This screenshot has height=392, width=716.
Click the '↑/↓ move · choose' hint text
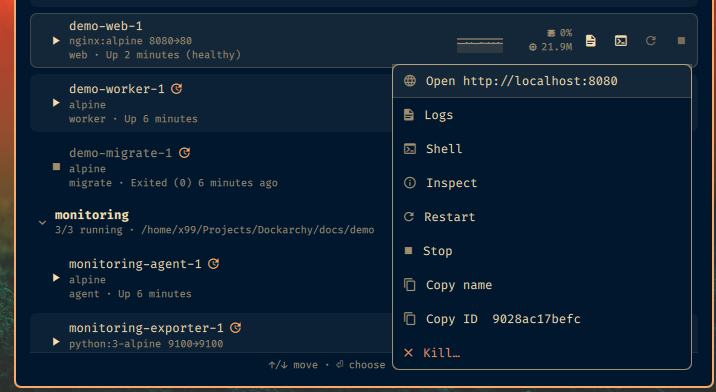point(327,365)
